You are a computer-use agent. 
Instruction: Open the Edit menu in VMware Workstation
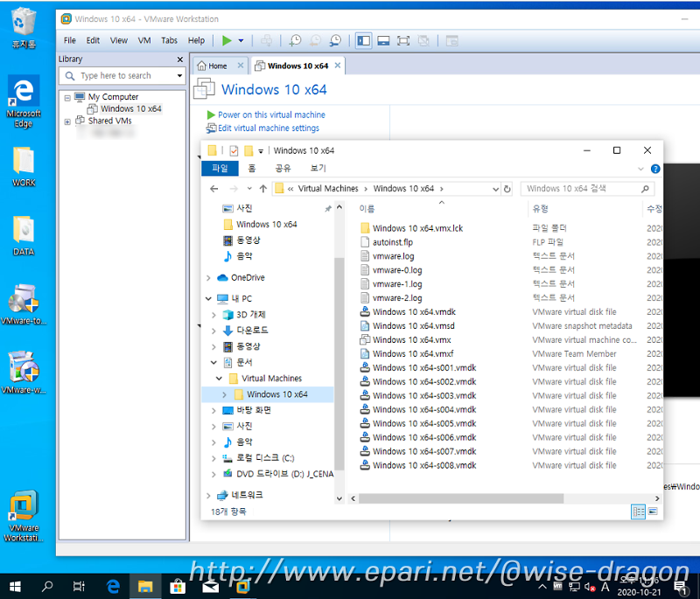[x=93, y=40]
